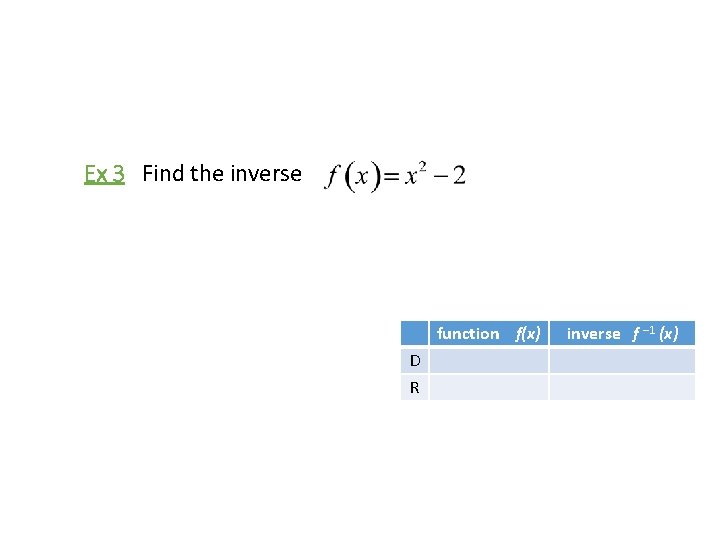Click the f⁻¹(x) notation in header
The width and height of the screenshot is (720, 540).
coord(655,333)
